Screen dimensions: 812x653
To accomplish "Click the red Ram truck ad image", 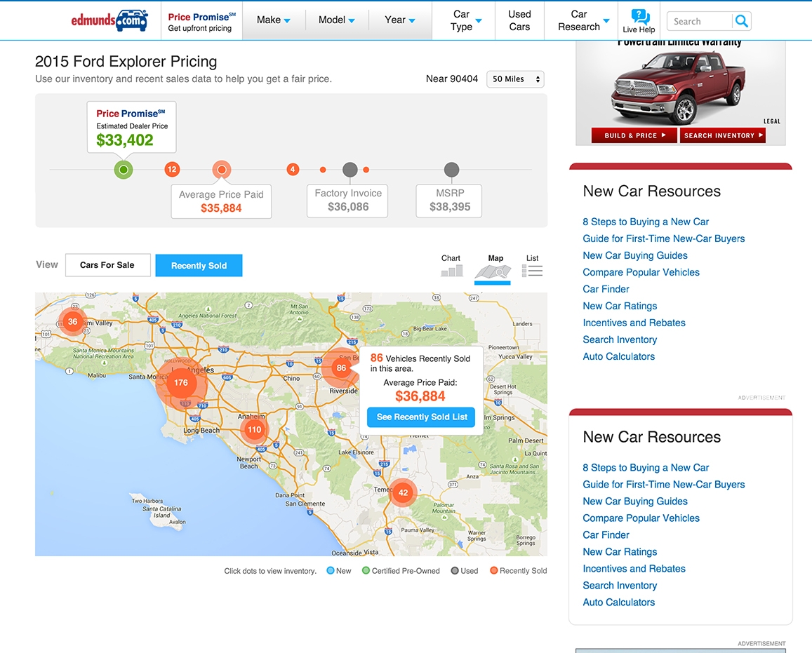I will click(679, 88).
